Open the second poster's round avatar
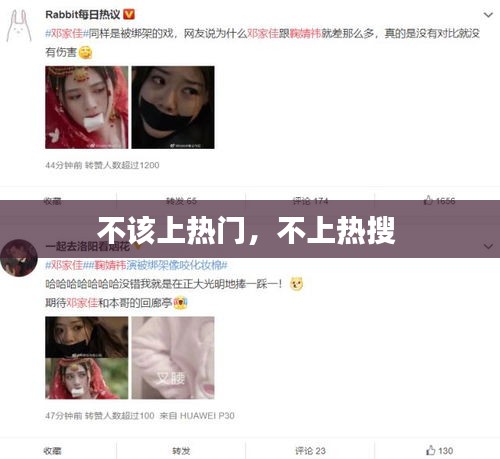Screen dimensions: 500x459 click(x=19, y=258)
